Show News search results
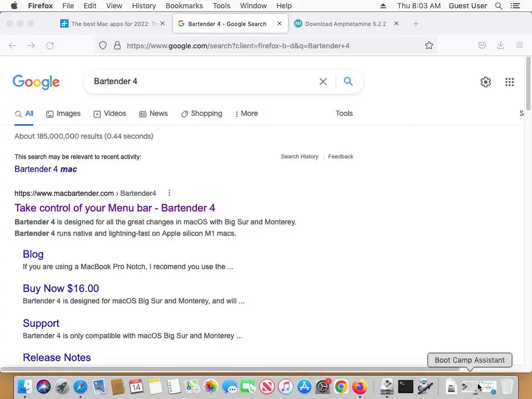Viewport: 532px width, 399px height. pos(153,114)
